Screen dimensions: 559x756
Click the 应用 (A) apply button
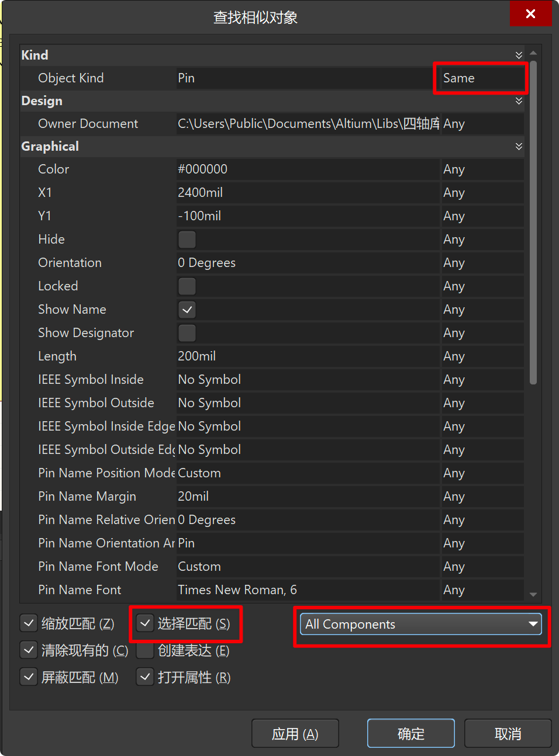tap(295, 733)
